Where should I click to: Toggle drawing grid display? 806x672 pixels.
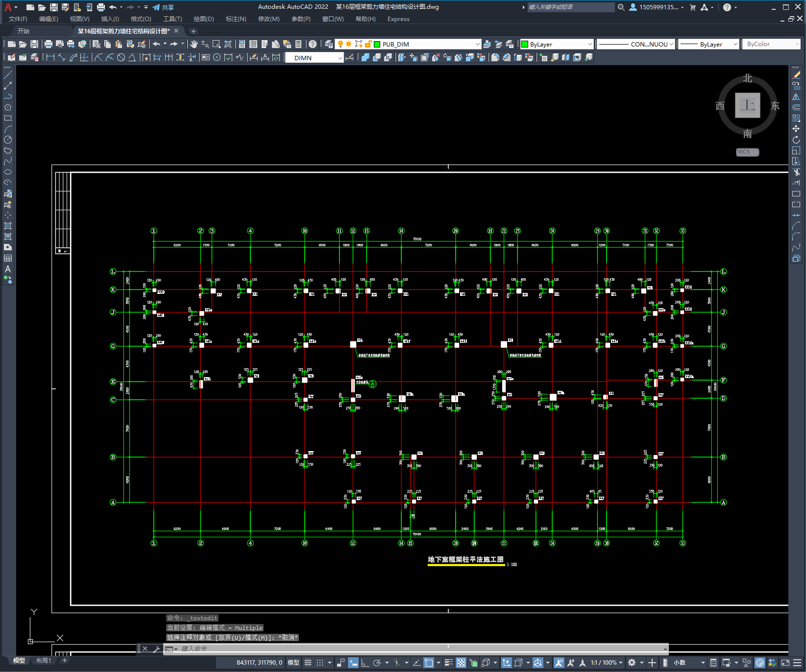(x=308, y=663)
